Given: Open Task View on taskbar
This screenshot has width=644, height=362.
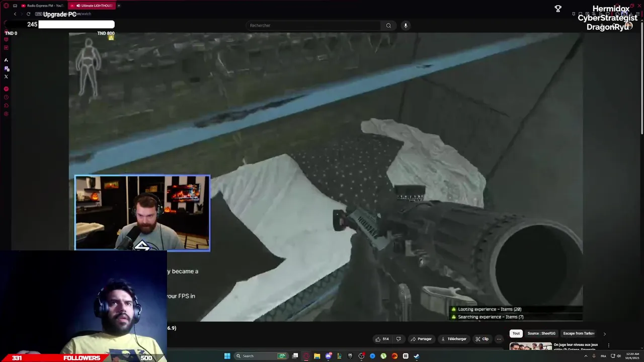Looking at the screenshot, I should 295,356.
